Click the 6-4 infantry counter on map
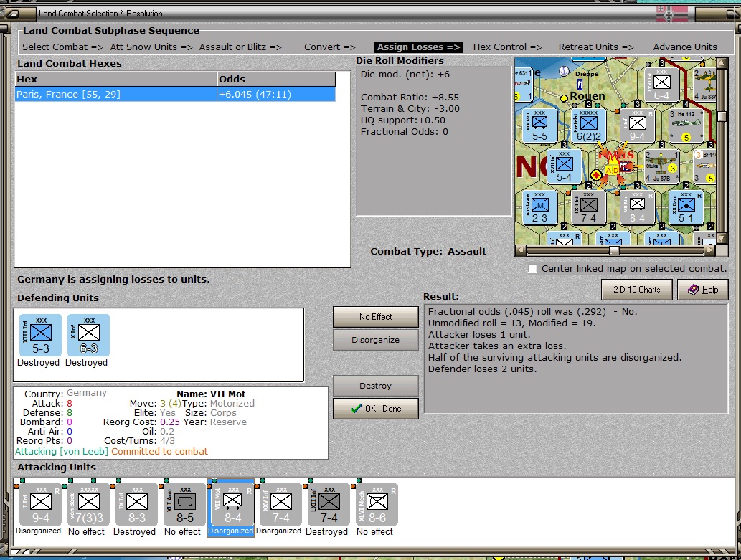 pyautogui.click(x=661, y=85)
